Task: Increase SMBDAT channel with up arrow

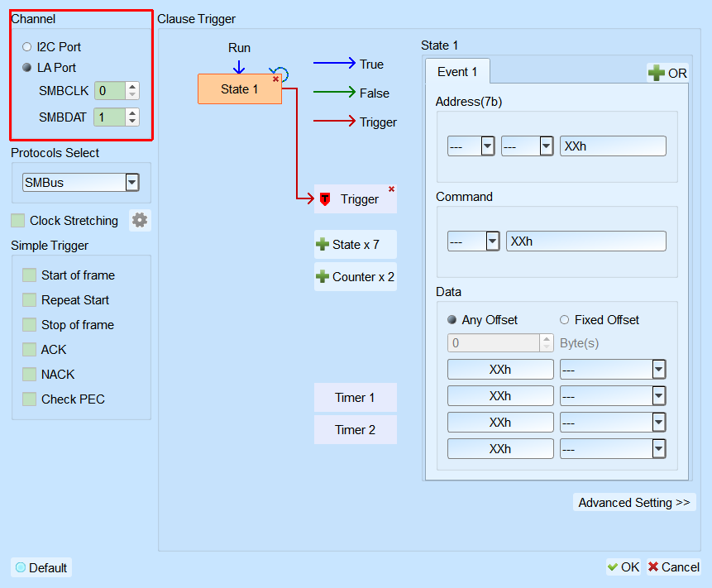Action: [132, 112]
